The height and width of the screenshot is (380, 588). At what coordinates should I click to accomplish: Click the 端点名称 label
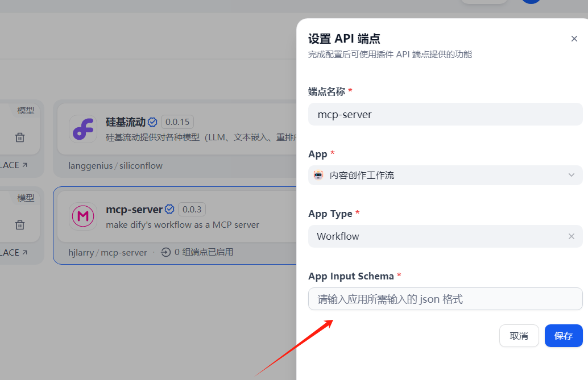[326, 91]
